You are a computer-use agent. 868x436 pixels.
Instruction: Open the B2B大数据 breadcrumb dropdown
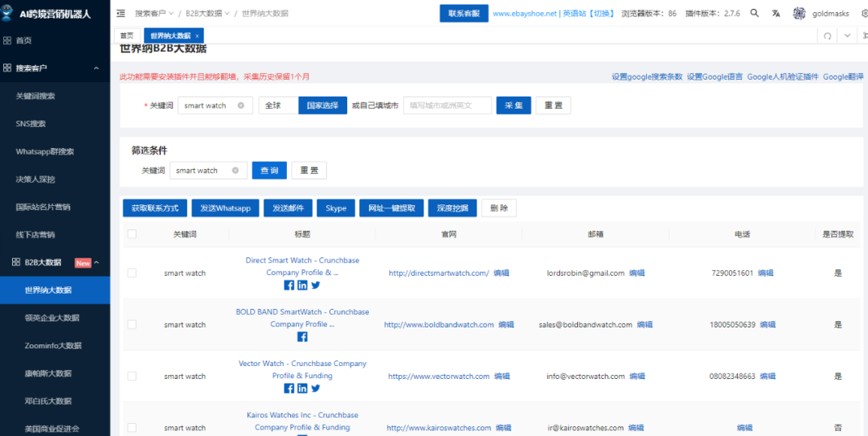click(x=207, y=14)
